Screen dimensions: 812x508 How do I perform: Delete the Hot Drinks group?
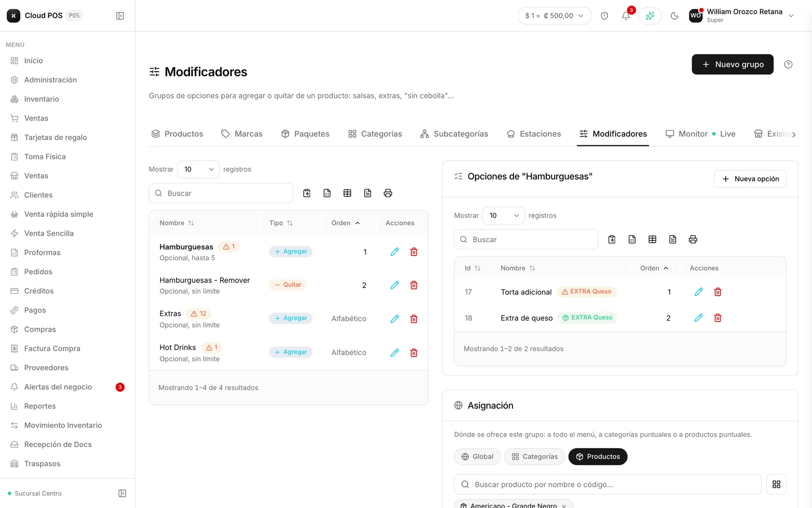pos(414,353)
